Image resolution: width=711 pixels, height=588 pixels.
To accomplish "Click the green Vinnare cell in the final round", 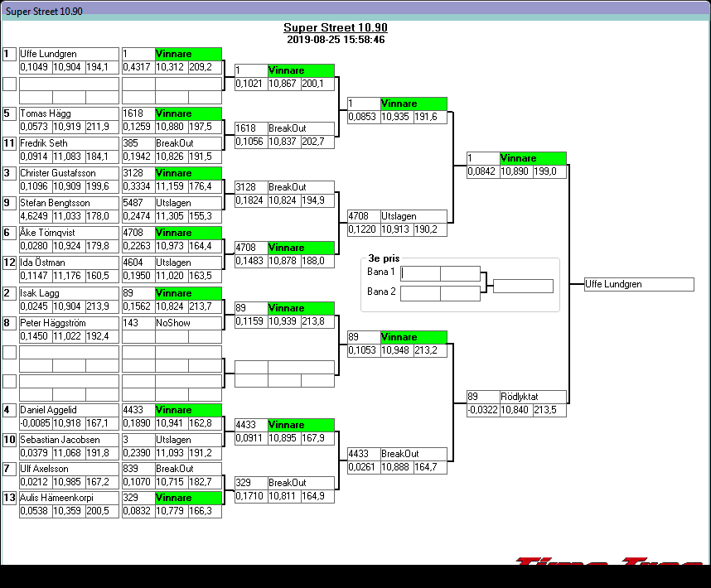I will coord(533,158).
